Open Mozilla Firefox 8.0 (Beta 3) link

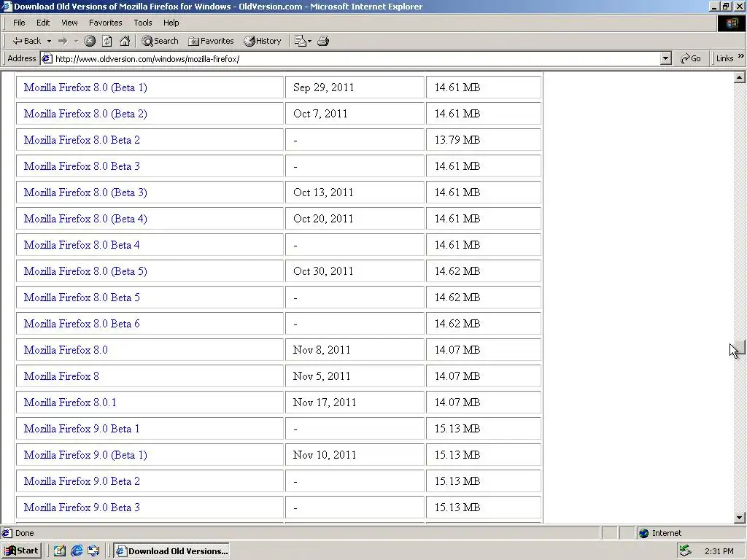click(85, 192)
